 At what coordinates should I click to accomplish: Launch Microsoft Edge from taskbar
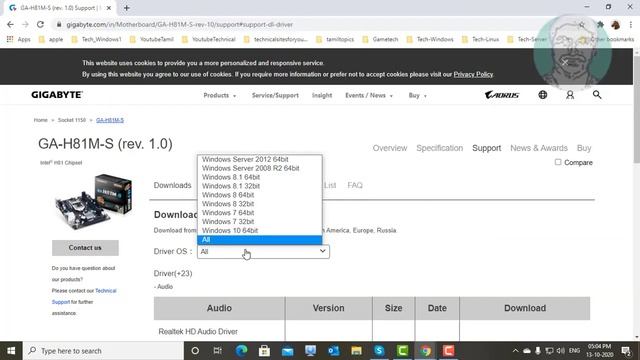coord(241,351)
